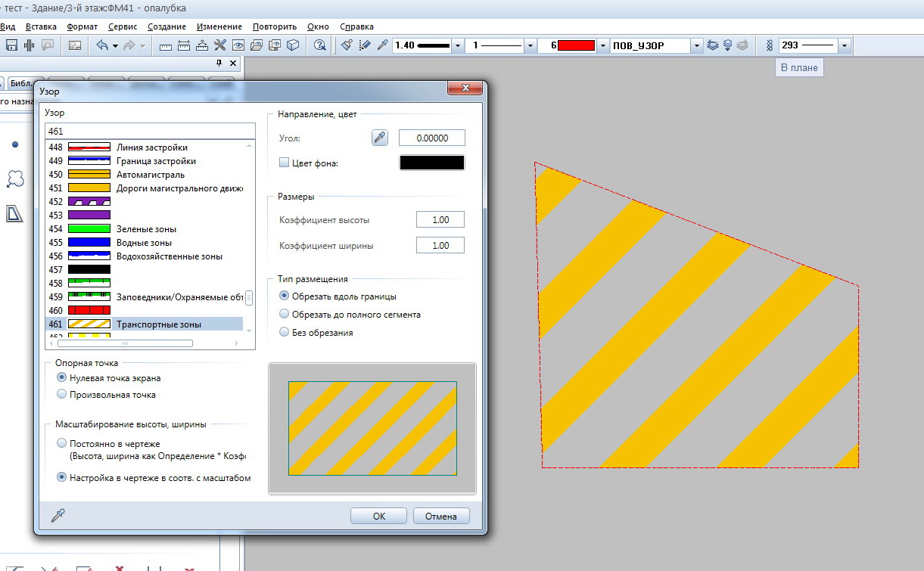Click the Коэффициент высоты input field
Viewport: 924px width, 571px height.
(440, 220)
